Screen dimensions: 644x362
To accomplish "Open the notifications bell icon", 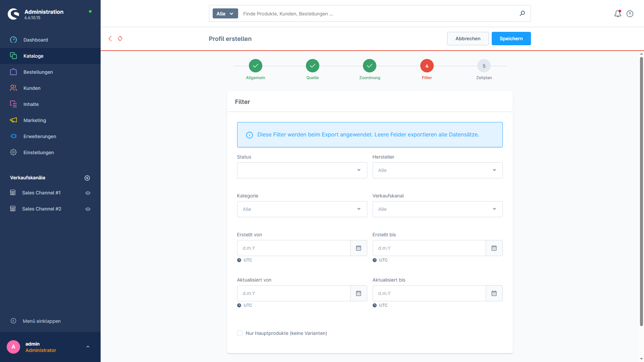I will pyautogui.click(x=618, y=14).
